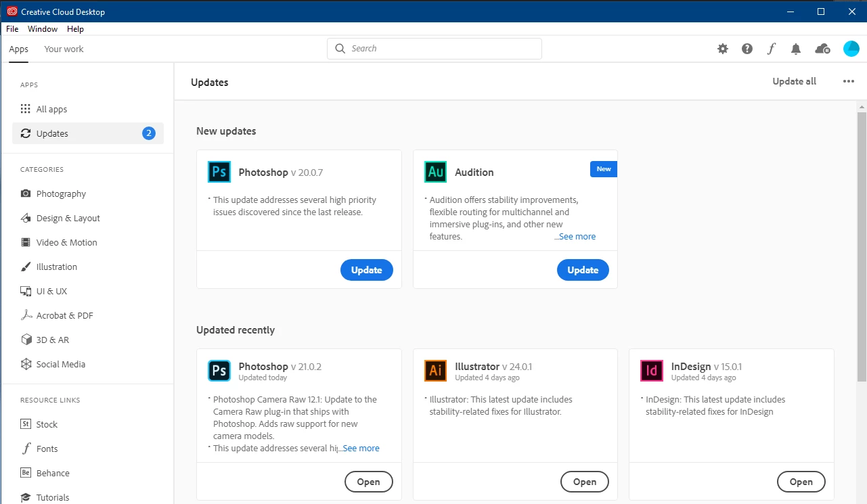Click the Behance label in Resource Links
Image resolution: width=867 pixels, height=504 pixels.
(x=53, y=473)
